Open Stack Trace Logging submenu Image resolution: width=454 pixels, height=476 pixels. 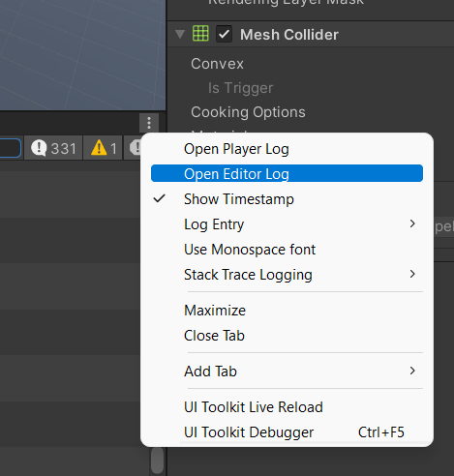pyautogui.click(x=287, y=274)
